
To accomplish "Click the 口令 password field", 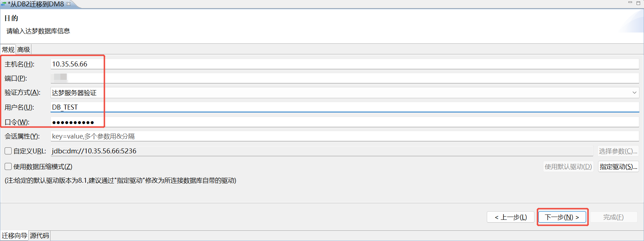I will [x=344, y=122].
